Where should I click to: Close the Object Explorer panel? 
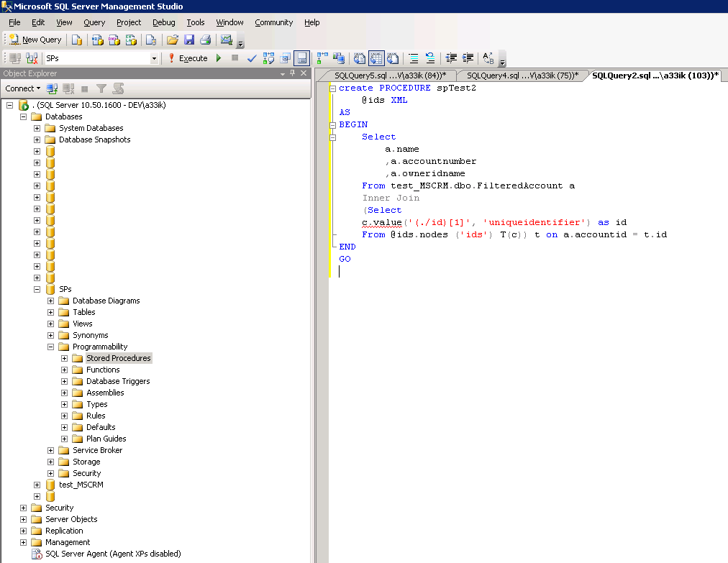304,73
